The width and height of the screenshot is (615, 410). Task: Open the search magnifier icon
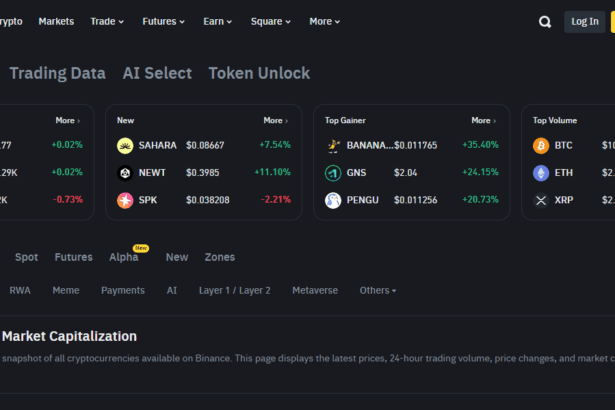tap(545, 22)
